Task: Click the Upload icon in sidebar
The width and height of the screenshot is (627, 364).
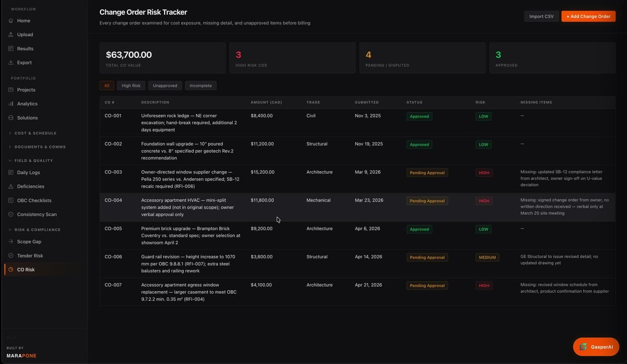Action: point(11,35)
